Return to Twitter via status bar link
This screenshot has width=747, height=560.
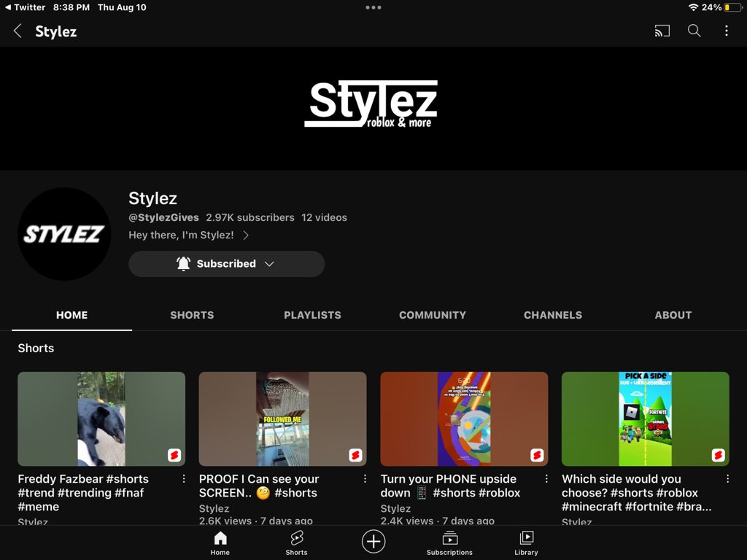click(26, 7)
